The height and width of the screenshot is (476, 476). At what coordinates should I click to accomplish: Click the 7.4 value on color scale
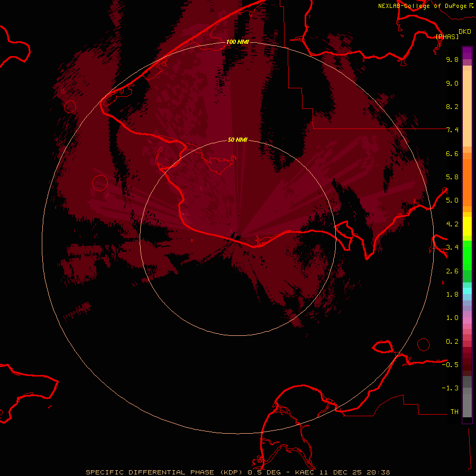pos(452,130)
